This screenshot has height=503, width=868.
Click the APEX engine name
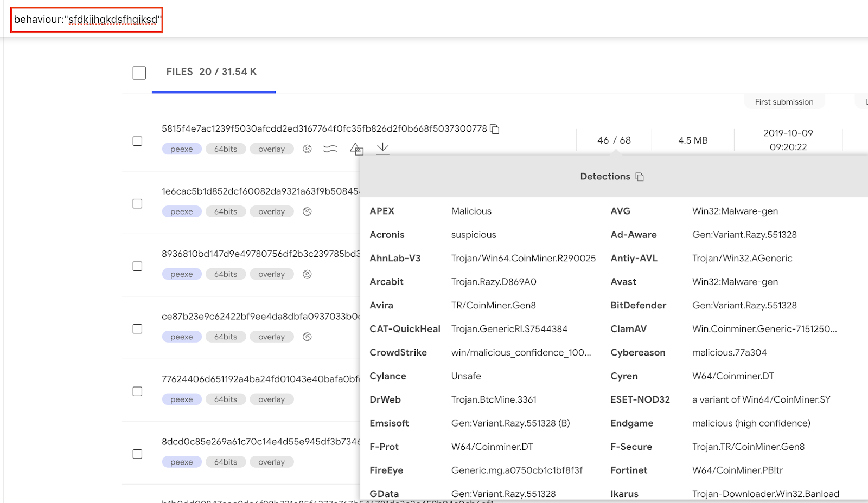[x=382, y=211]
